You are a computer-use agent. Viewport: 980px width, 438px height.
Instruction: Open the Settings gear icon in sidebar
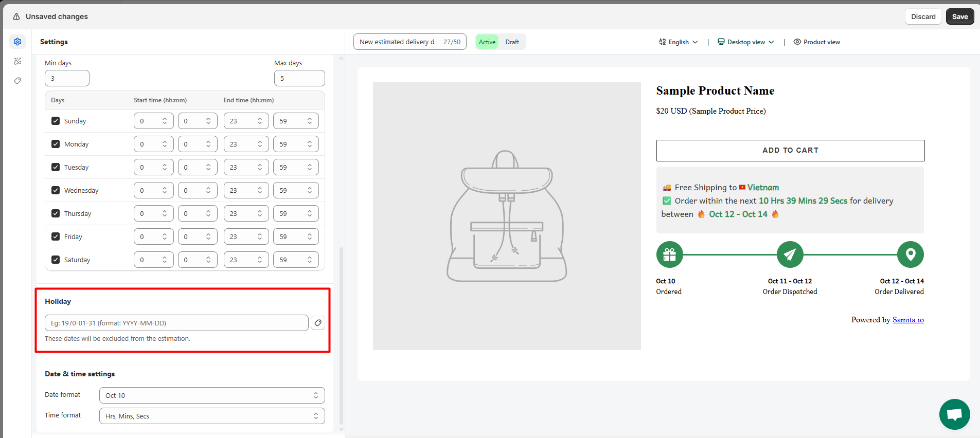tap(17, 42)
